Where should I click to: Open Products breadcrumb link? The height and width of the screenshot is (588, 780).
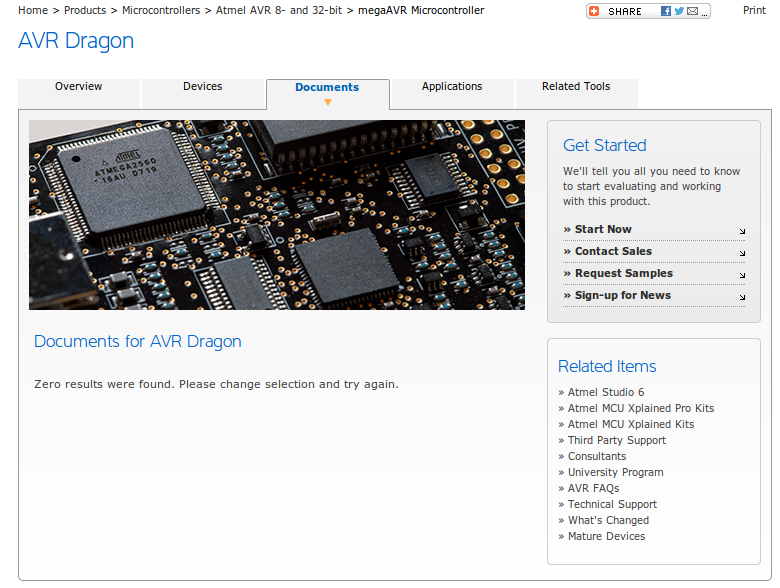pyautogui.click(x=85, y=10)
